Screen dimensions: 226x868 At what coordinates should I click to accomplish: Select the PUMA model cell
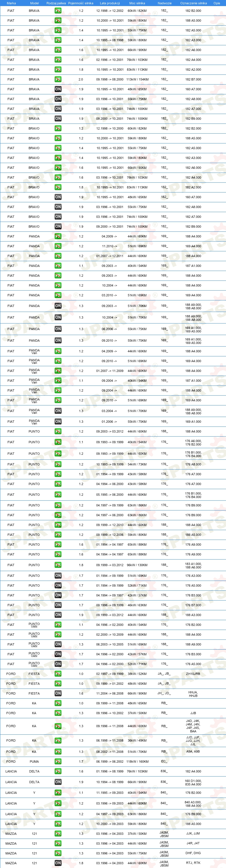(34, 761)
